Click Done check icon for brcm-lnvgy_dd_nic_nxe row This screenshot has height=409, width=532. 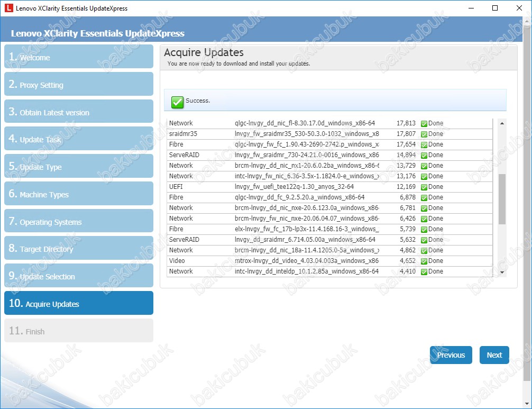tap(424, 208)
